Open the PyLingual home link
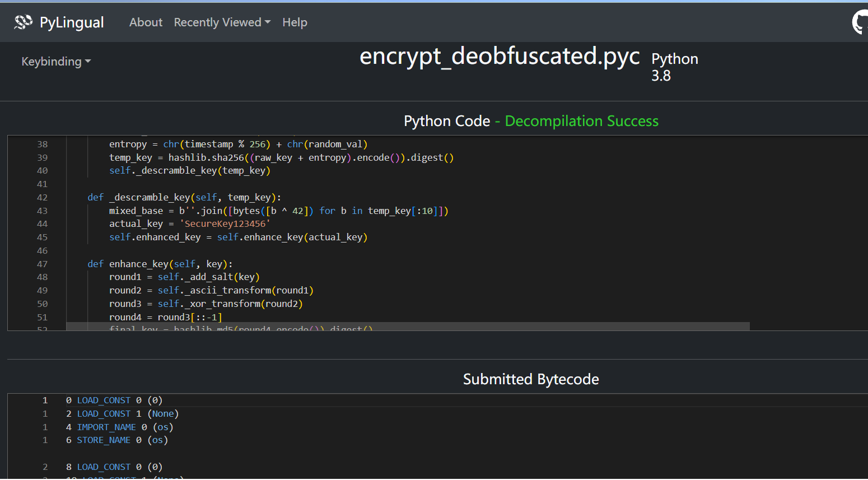This screenshot has width=868, height=480. pos(59,22)
